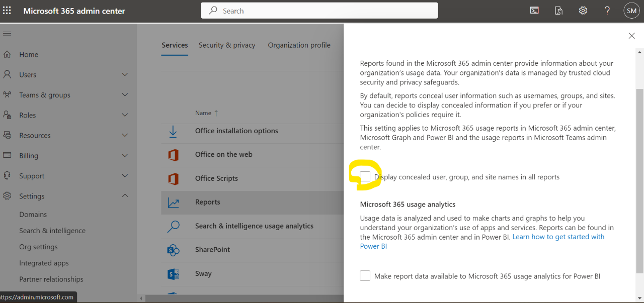Enable Display concealed user names checkbox
The height and width of the screenshot is (303, 644).
(x=365, y=176)
